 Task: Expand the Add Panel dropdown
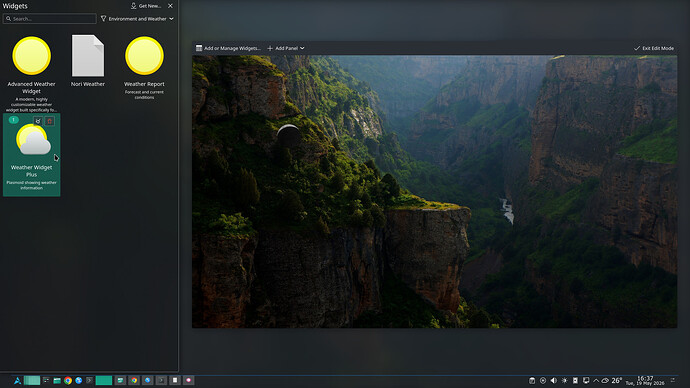(x=286, y=48)
